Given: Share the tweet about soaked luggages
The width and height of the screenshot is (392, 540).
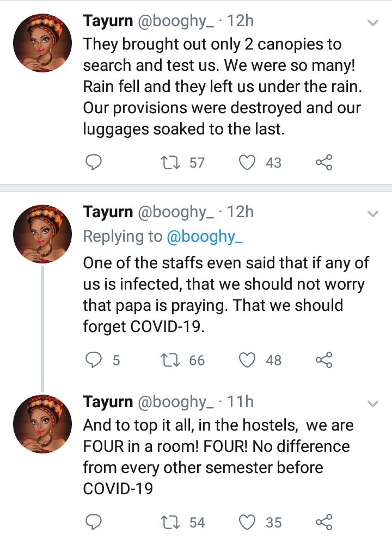Looking at the screenshot, I should (x=323, y=162).
